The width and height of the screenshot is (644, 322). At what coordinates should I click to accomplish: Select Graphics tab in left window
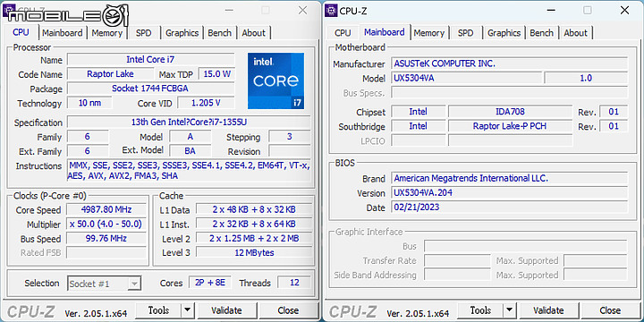pyautogui.click(x=182, y=33)
